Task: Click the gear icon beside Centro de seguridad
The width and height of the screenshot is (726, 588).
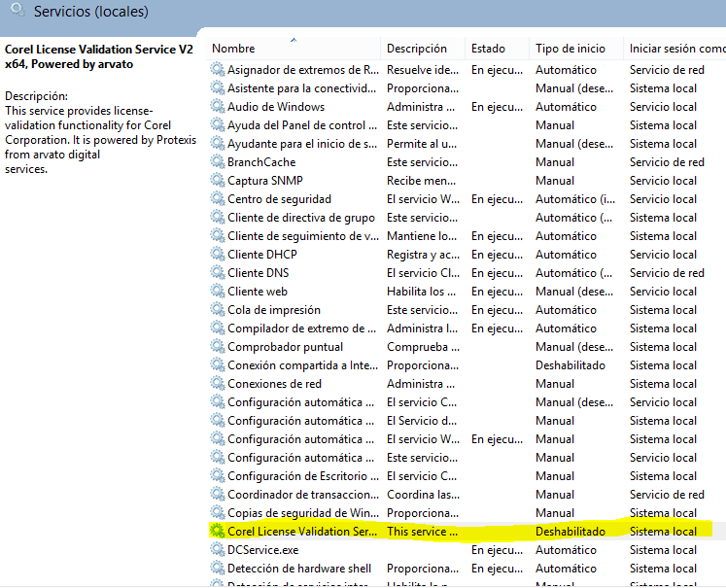Action: coord(217,199)
